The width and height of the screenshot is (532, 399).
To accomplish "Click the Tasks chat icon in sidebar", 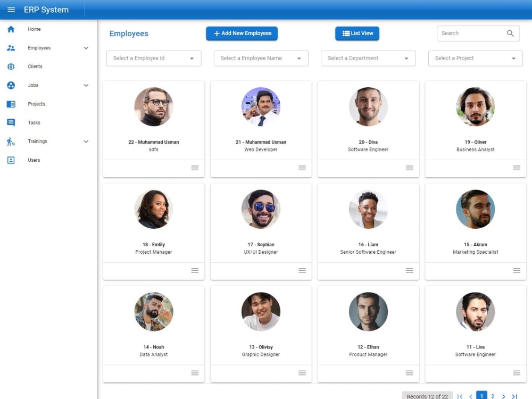I will (x=11, y=122).
